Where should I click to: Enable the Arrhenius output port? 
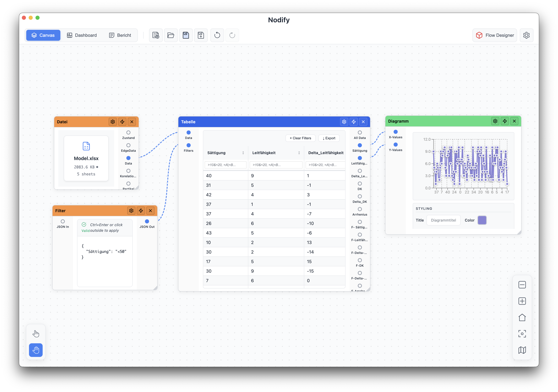360,209
